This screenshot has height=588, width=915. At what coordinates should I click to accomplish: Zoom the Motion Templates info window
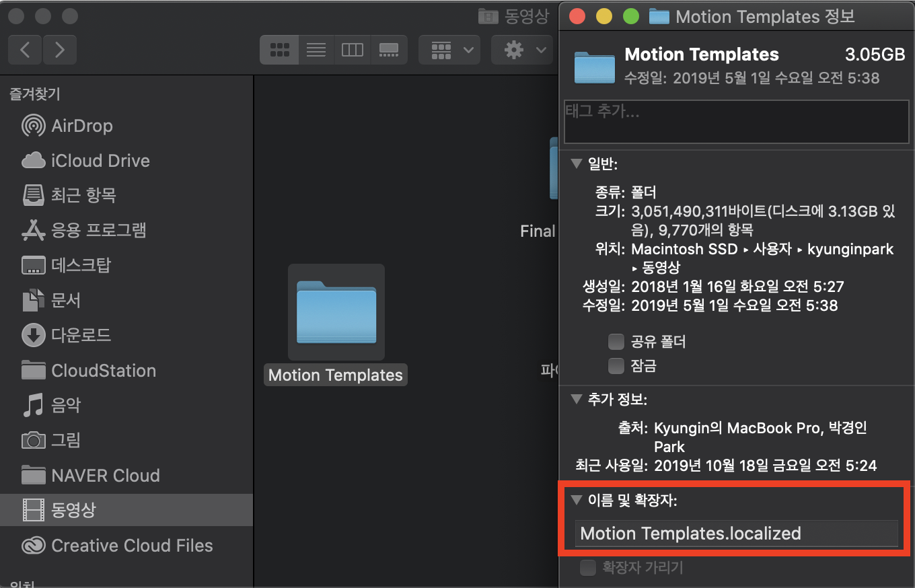pyautogui.click(x=631, y=17)
